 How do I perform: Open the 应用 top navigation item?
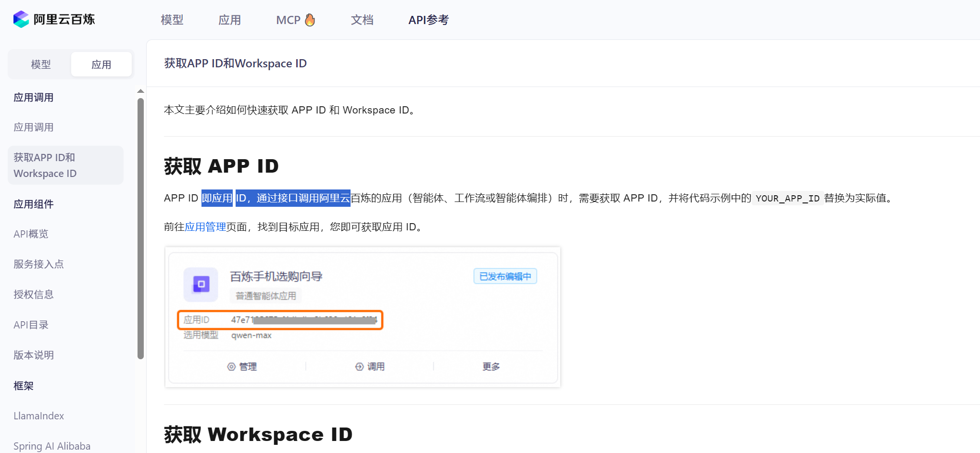point(230,20)
